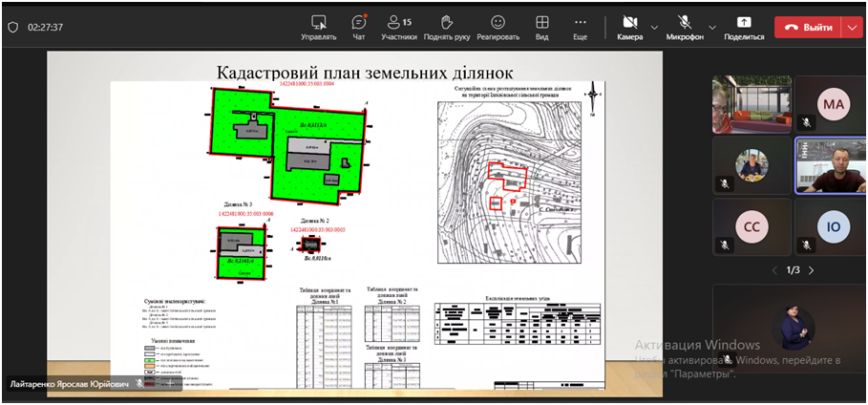Change layout using Вид button
The width and height of the screenshot is (868, 405).
541,27
